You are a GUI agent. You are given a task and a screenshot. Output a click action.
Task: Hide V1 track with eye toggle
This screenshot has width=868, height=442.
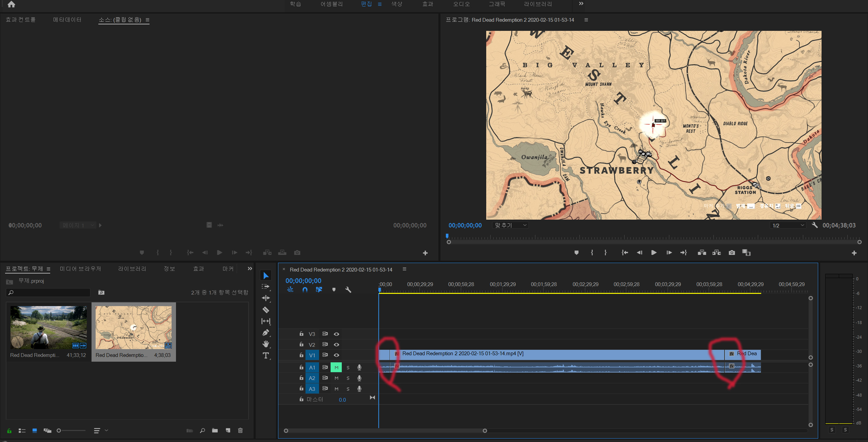point(336,355)
